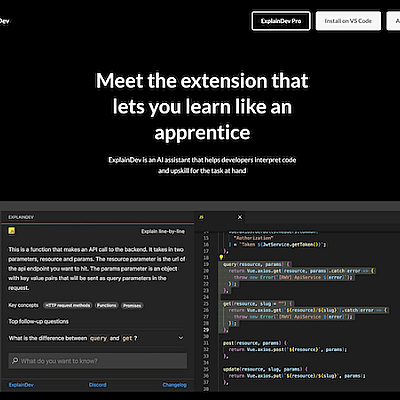Expand the query and get follow-up question
Viewport: 400px width, 400px height.
(96, 338)
